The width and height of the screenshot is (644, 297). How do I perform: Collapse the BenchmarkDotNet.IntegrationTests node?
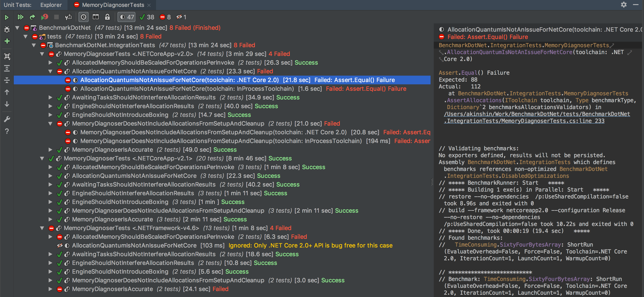tap(34, 45)
